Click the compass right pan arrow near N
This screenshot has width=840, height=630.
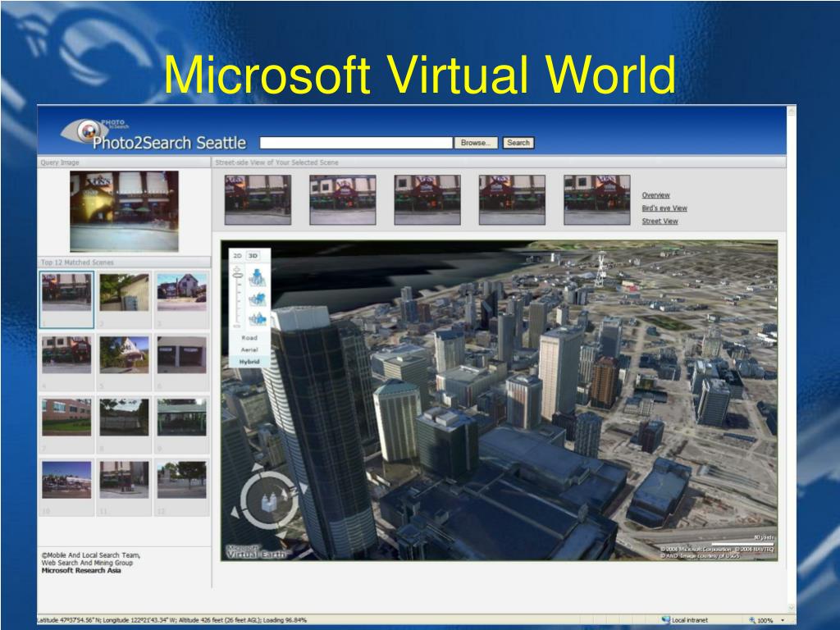click(x=304, y=487)
